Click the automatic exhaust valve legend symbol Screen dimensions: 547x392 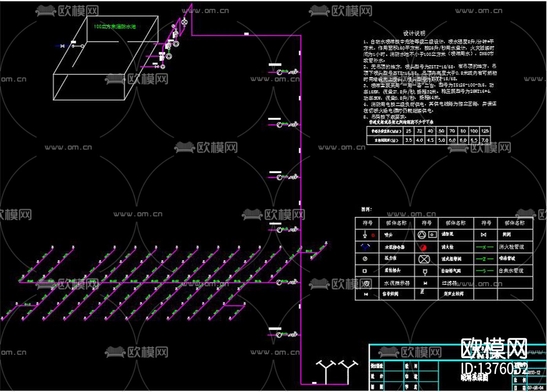click(424, 271)
